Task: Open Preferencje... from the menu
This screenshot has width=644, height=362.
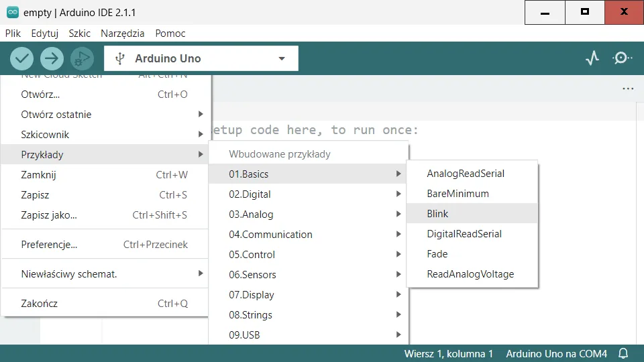Action: pos(105,245)
